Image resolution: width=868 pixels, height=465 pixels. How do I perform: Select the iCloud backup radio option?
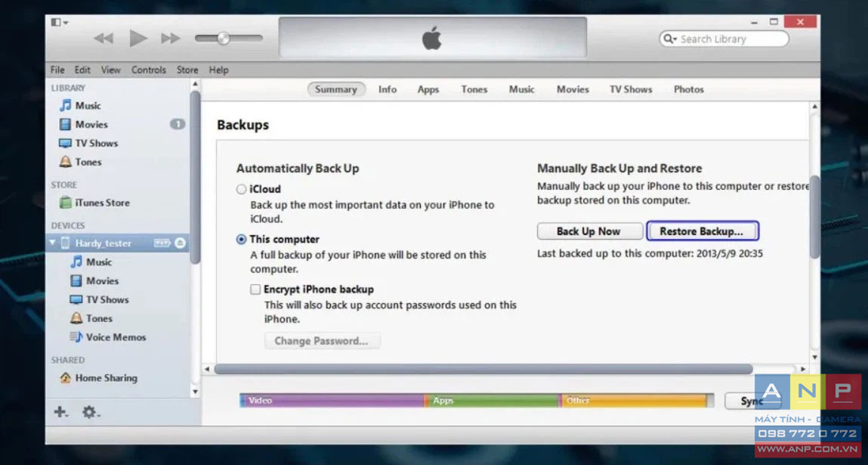(241, 189)
